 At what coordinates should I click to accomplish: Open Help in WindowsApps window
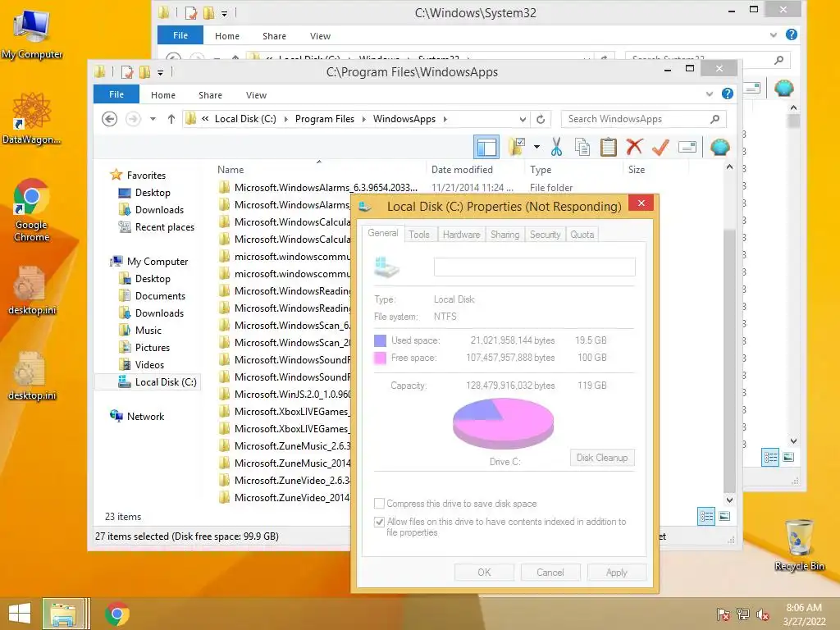pos(727,94)
